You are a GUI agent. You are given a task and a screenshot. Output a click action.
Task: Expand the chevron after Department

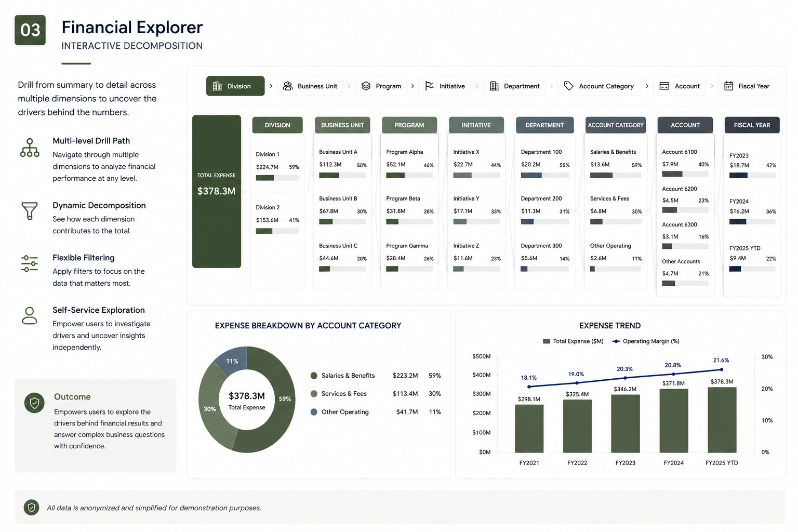(x=551, y=86)
